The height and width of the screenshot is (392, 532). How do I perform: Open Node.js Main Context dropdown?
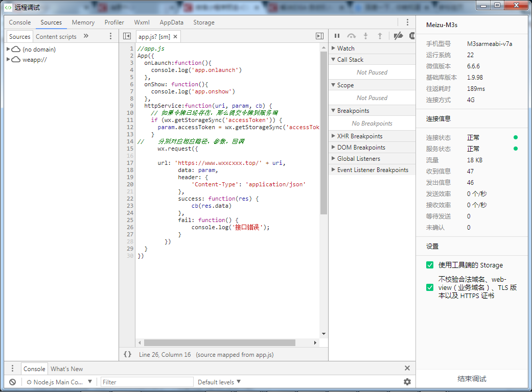(x=59, y=382)
